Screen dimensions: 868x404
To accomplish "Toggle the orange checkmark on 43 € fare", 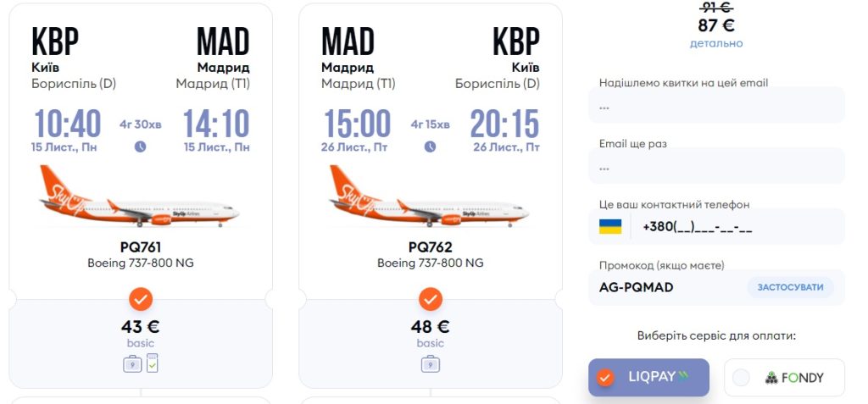I will [x=141, y=299].
